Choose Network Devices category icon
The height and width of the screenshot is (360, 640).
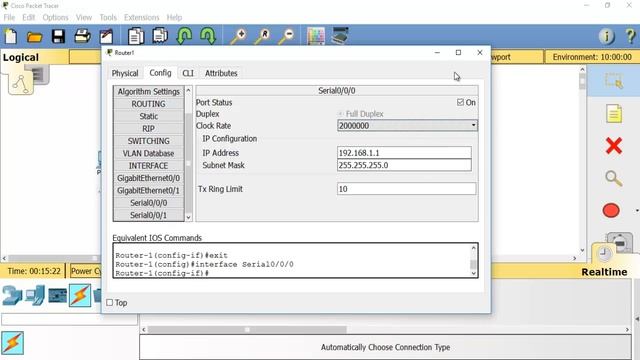point(12,296)
